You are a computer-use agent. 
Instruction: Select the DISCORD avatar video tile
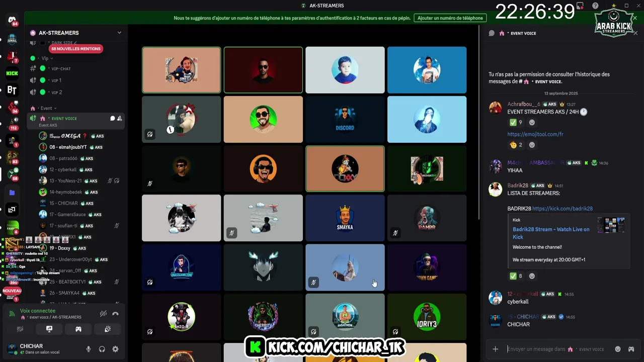coord(345,120)
